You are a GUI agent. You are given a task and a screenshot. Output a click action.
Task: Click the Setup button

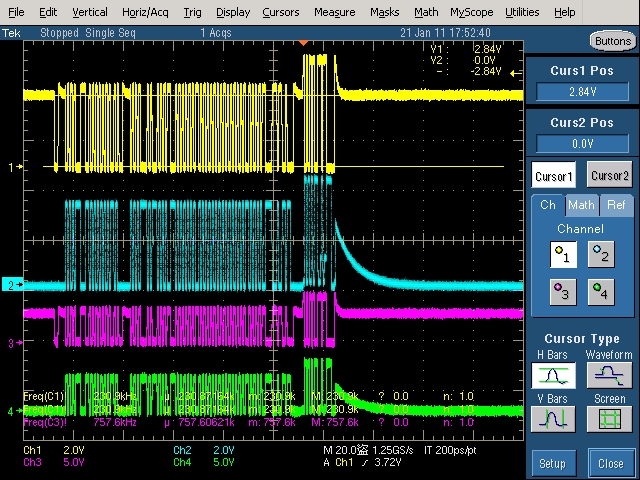(553, 464)
